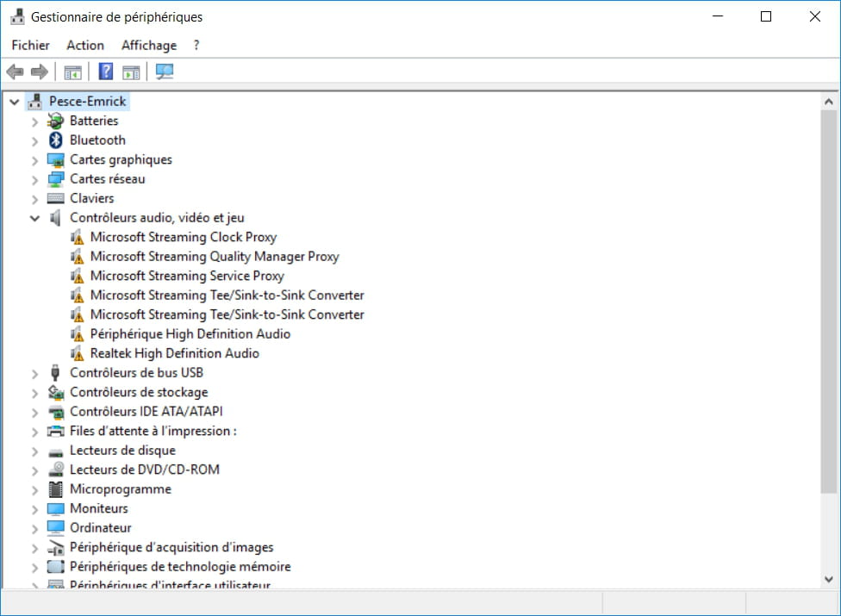Click the USB controllers icon
The height and width of the screenshot is (616, 841).
point(55,372)
